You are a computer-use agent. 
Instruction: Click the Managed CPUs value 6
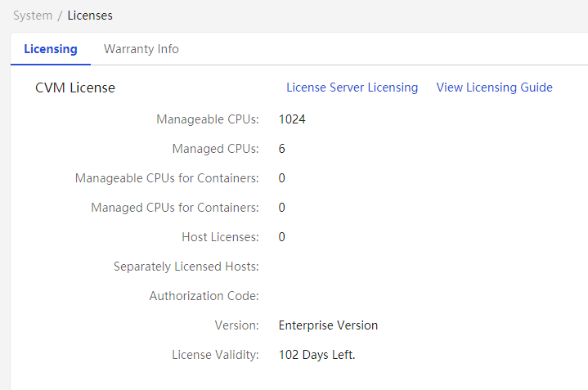click(x=282, y=149)
